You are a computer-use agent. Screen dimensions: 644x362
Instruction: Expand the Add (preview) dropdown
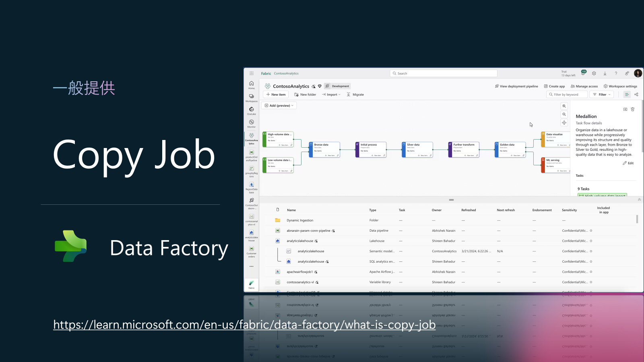coord(279,105)
